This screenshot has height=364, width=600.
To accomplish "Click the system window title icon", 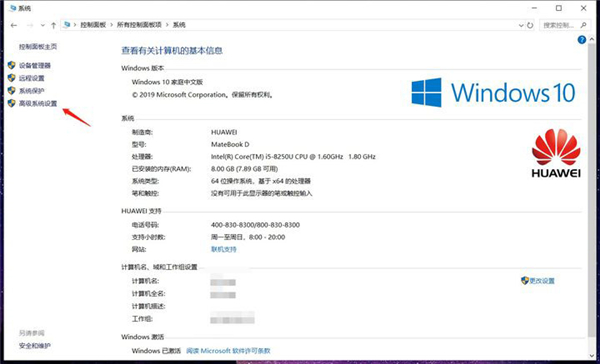I will pyautogui.click(x=13, y=8).
